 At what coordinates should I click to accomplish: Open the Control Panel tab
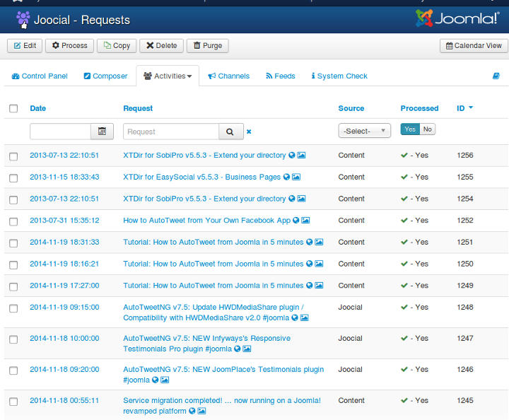pyautogui.click(x=40, y=76)
